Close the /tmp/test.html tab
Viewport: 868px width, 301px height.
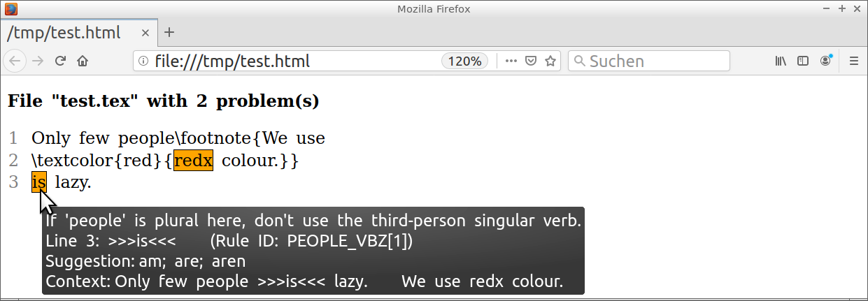[x=145, y=33]
